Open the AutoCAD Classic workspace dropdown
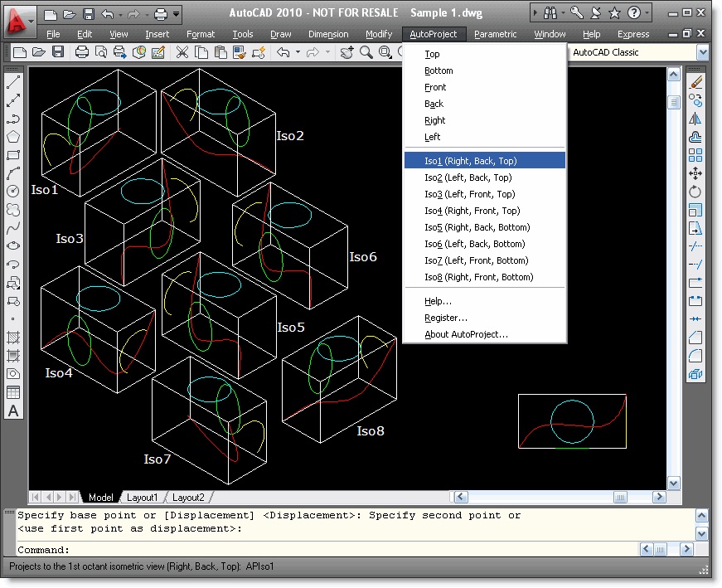This screenshot has width=722, height=588. [x=703, y=52]
